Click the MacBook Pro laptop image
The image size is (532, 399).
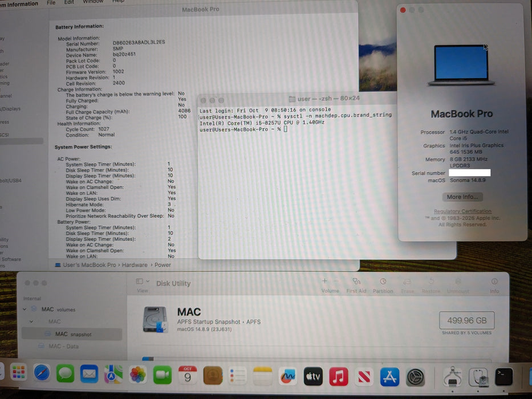point(461,65)
